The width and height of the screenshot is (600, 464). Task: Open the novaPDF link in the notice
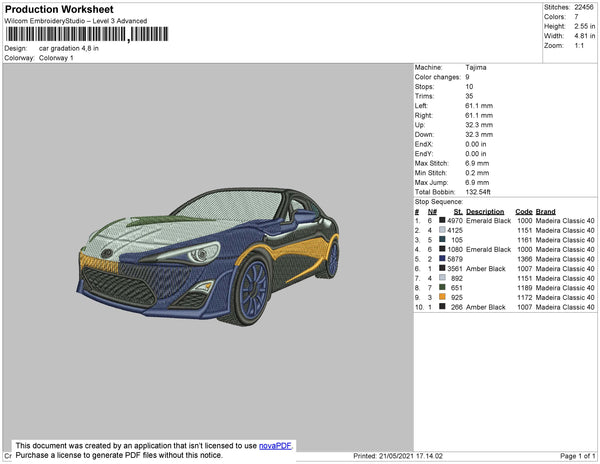tap(276, 446)
